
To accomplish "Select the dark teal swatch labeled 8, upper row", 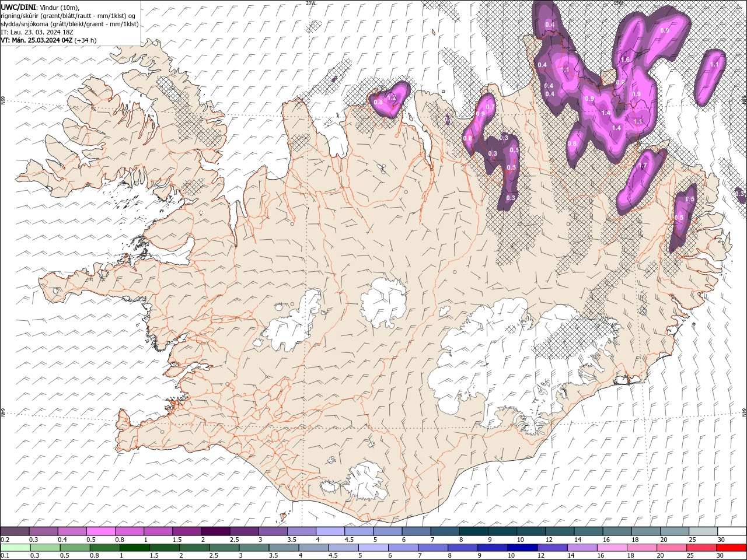I will 473,531.
